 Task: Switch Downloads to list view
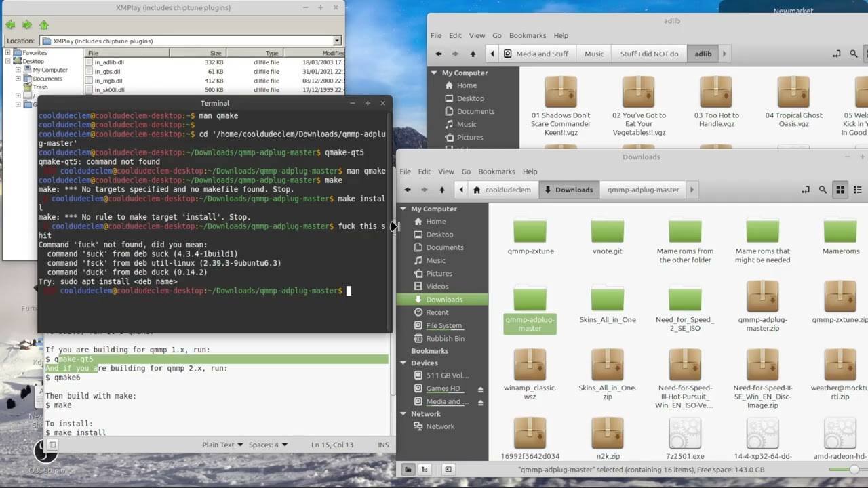pyautogui.click(x=857, y=190)
